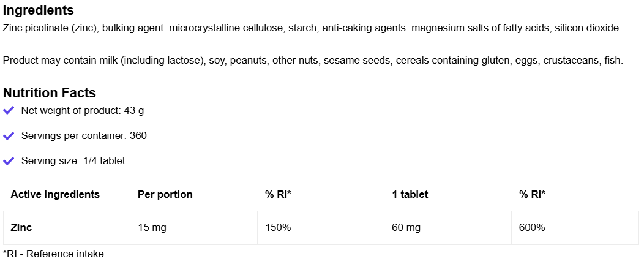The image size is (644, 264).
Task: Click the zinc picolinate ingredients paragraph
Action: (x=312, y=28)
